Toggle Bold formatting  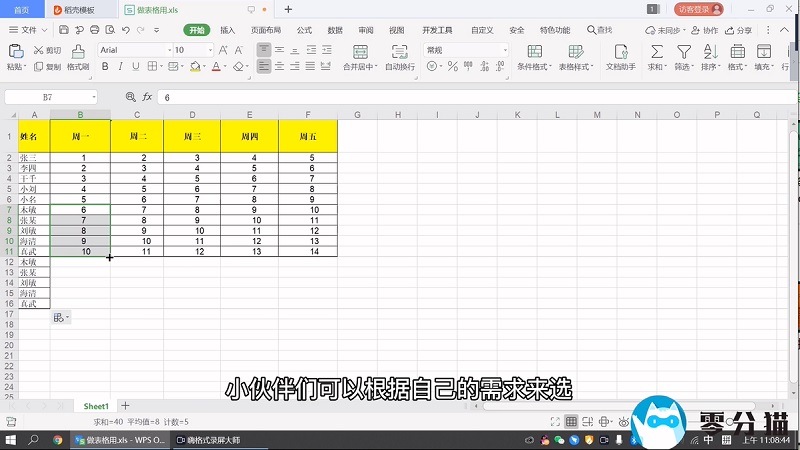click(104, 67)
